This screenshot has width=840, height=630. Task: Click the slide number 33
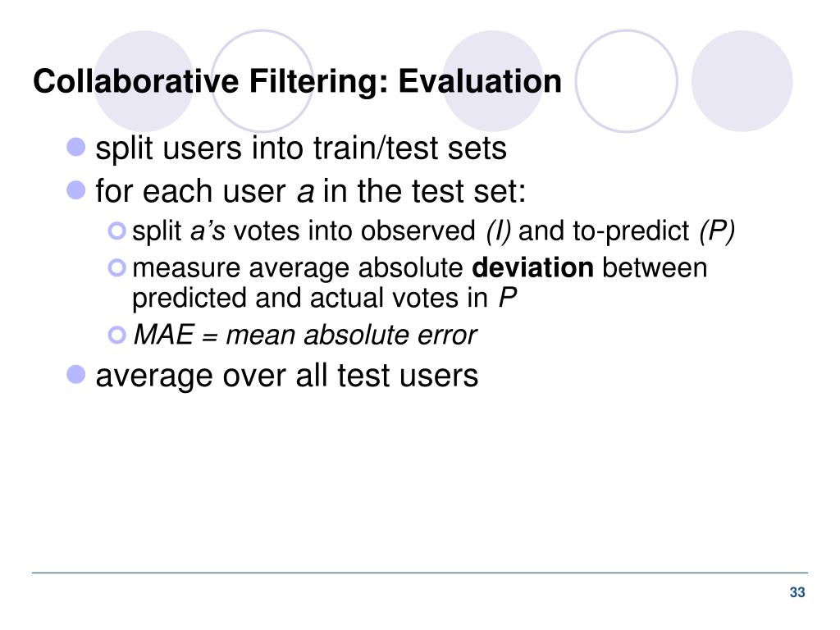click(x=797, y=592)
